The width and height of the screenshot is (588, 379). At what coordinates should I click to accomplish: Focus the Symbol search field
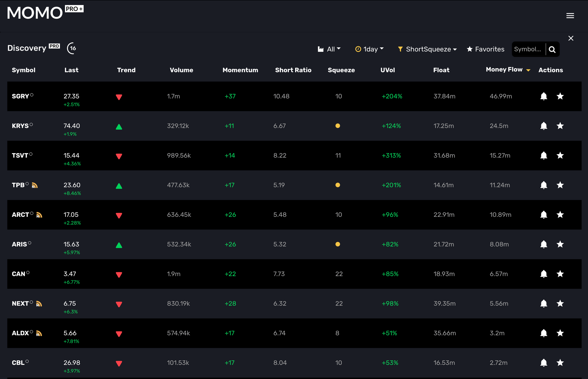528,49
